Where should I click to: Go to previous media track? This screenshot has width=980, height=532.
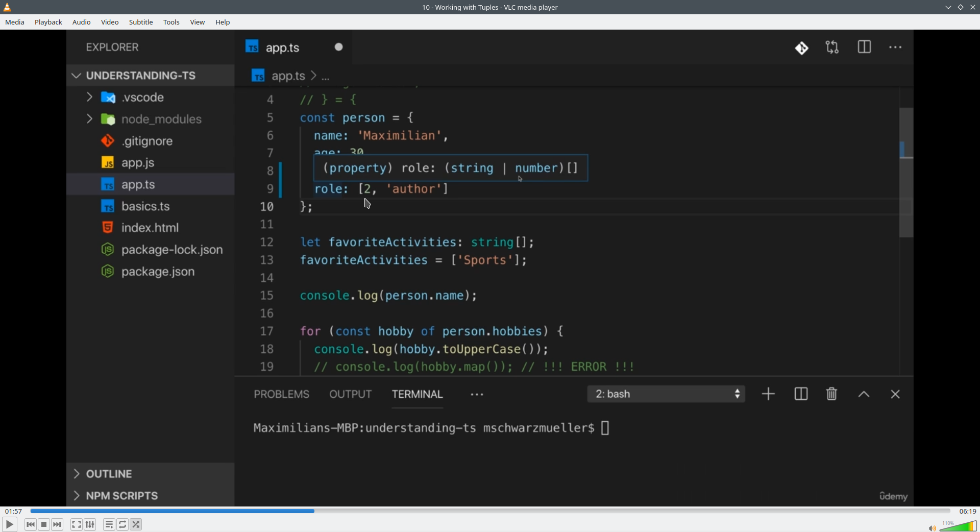click(x=31, y=524)
